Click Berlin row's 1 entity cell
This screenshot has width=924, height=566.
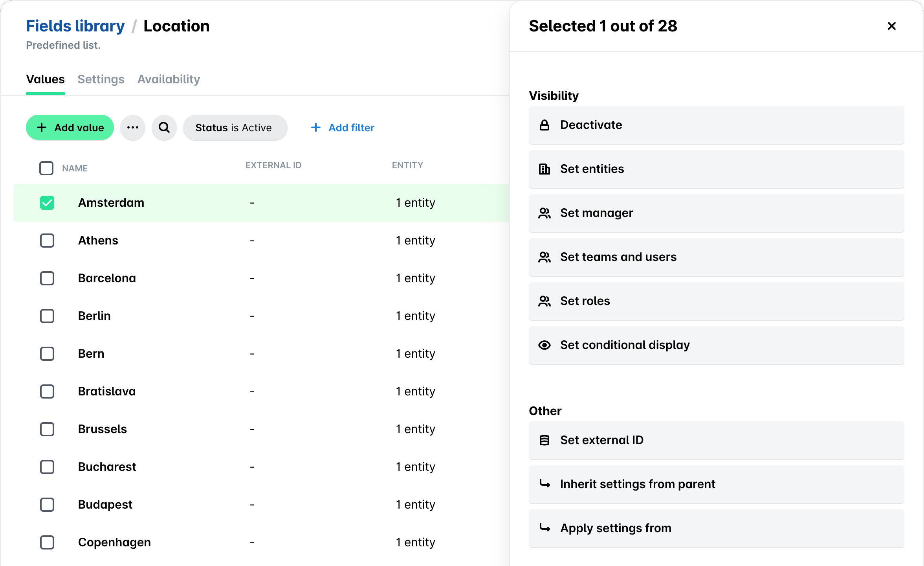pyautogui.click(x=416, y=316)
